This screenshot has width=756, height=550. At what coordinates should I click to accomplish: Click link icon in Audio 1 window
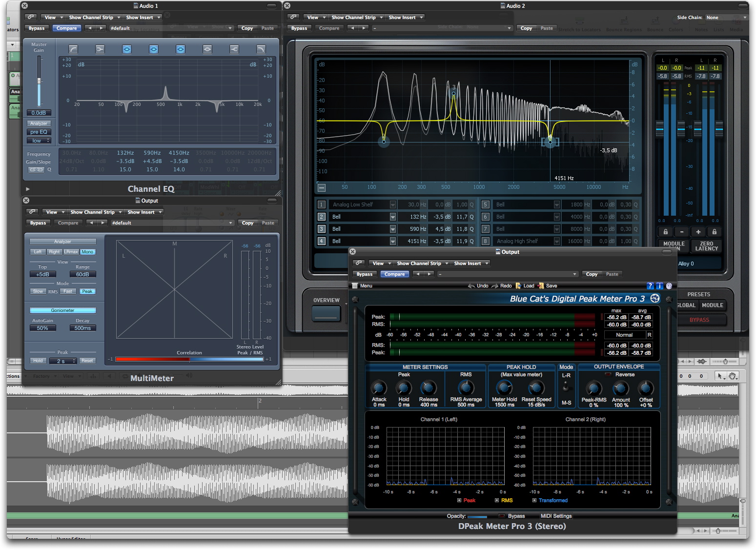coord(31,17)
